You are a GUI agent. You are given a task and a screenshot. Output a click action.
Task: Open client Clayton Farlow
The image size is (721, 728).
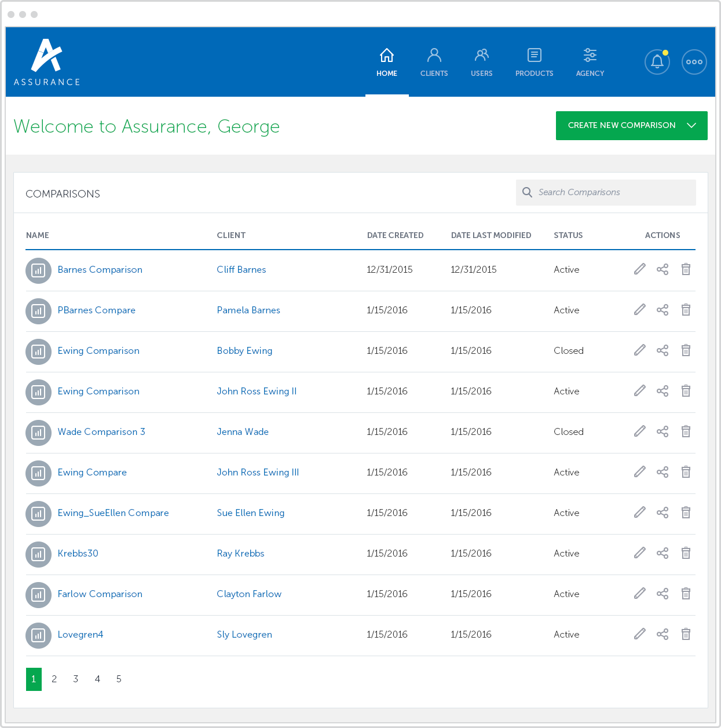tap(249, 594)
